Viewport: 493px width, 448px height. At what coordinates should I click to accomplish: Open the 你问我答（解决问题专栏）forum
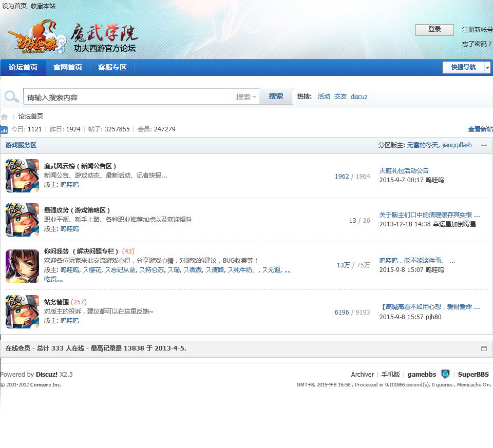tap(81, 251)
